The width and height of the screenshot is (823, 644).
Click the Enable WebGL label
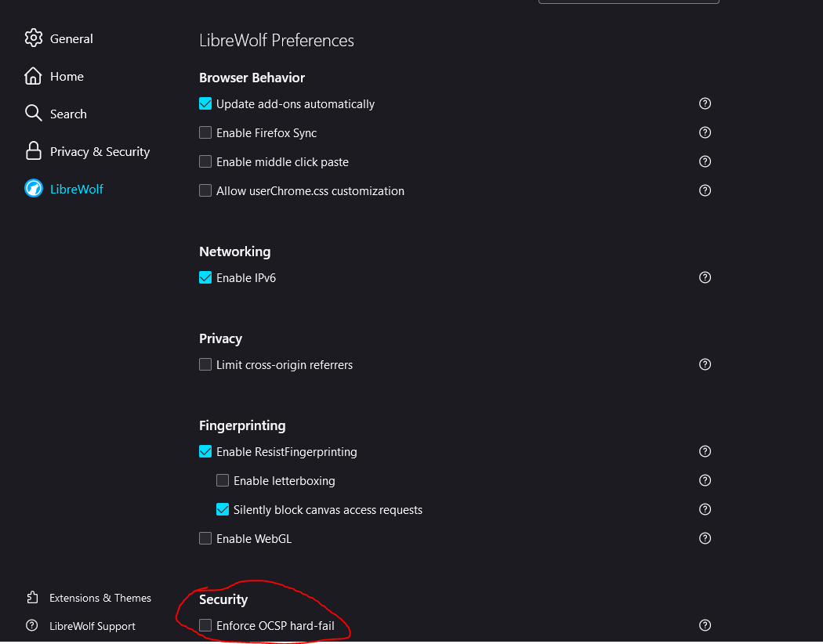(x=254, y=538)
